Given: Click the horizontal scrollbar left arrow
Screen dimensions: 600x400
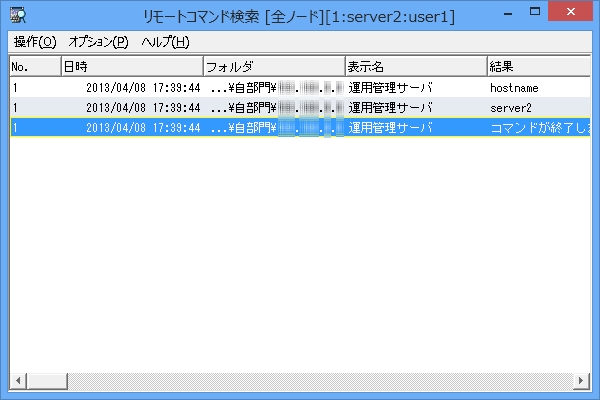Looking at the screenshot, I should click(18, 381).
